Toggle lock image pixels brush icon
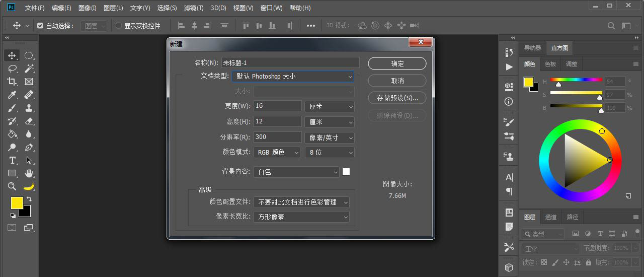Image resolution: width=644 pixels, height=277 pixels. 555,262
